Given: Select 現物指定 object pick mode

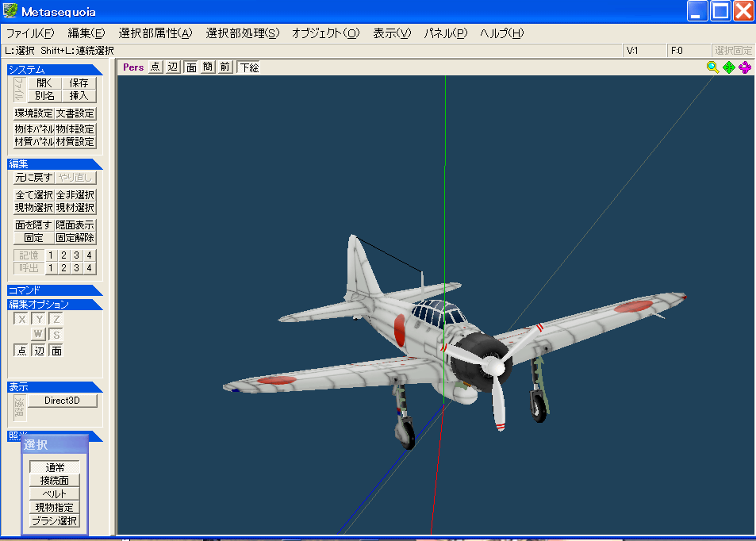Looking at the screenshot, I should tap(55, 508).
